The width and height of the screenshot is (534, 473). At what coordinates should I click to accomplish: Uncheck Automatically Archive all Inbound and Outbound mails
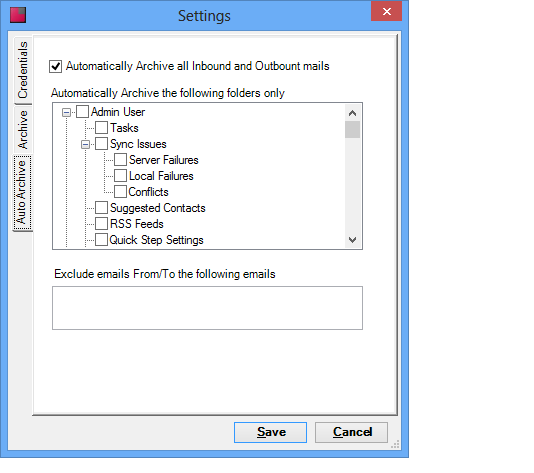tap(56, 66)
